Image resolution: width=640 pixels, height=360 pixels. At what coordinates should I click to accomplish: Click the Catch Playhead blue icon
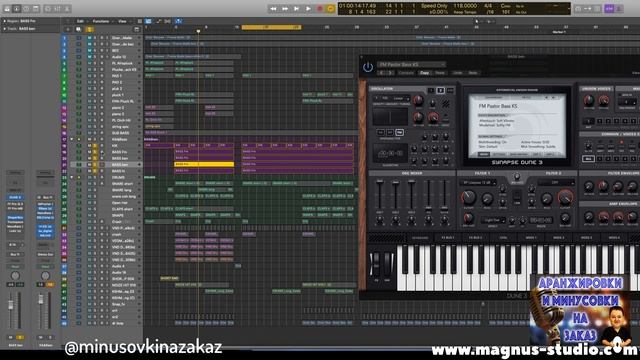178,21
